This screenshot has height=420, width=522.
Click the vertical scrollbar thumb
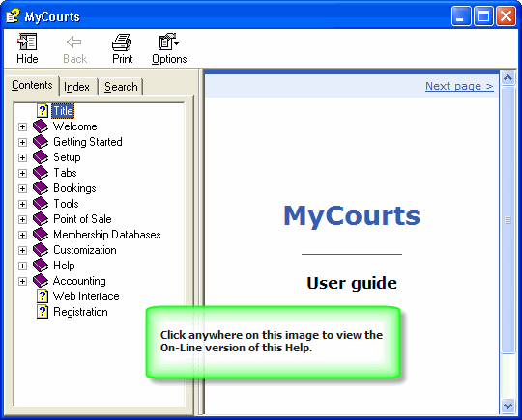coord(508,220)
